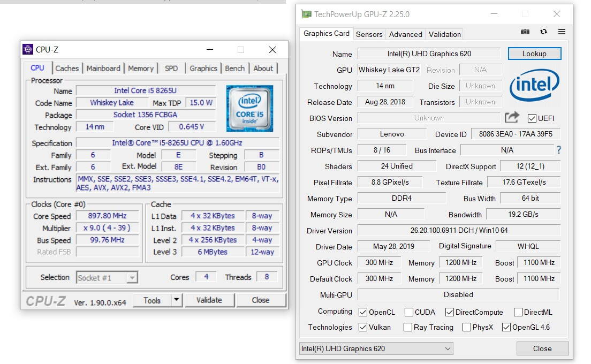Switch to the Sensors tab in GPU-Z
Screen dimensions: 591x364
point(369,34)
